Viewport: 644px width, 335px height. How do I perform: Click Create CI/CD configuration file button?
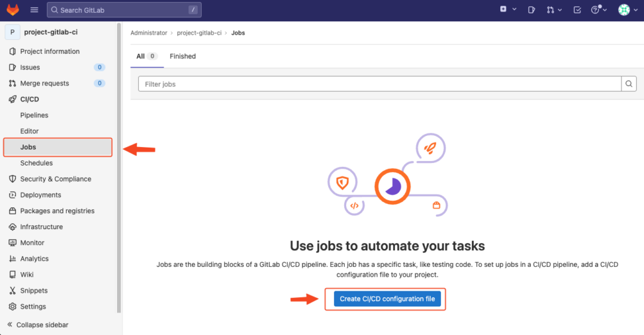387,299
